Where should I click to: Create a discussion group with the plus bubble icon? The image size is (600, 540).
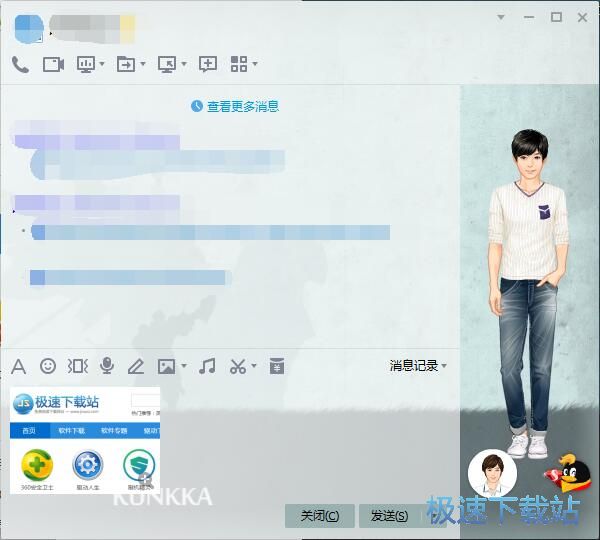[x=208, y=64]
